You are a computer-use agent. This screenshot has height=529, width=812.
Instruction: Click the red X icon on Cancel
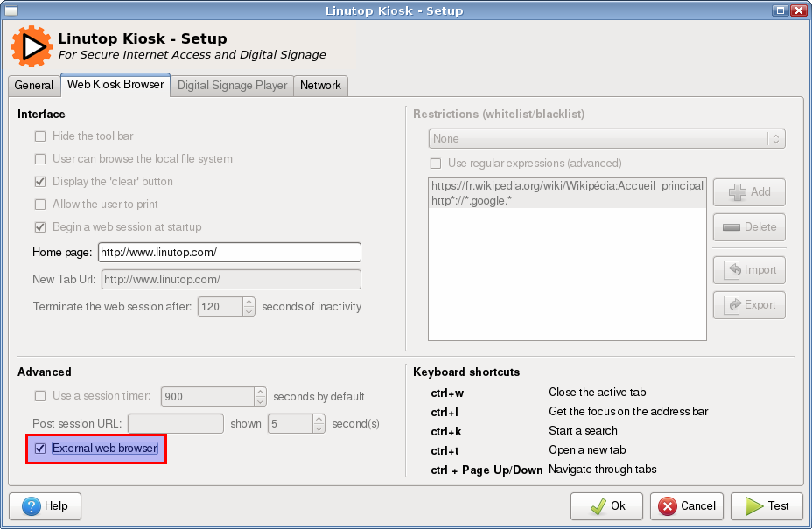point(668,505)
